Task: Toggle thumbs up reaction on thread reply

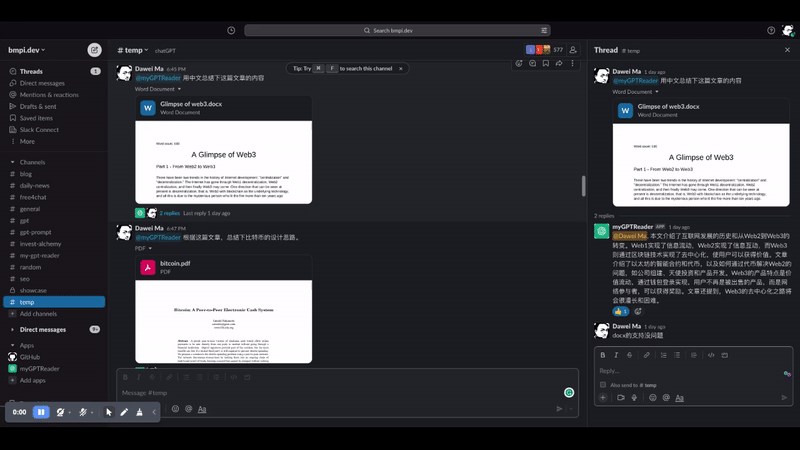Action: [x=620, y=311]
